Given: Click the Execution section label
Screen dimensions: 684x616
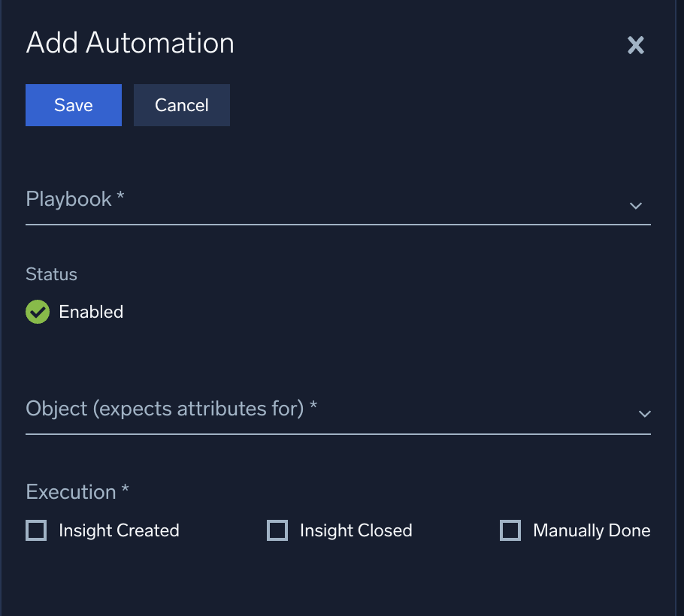Looking at the screenshot, I should (x=76, y=491).
